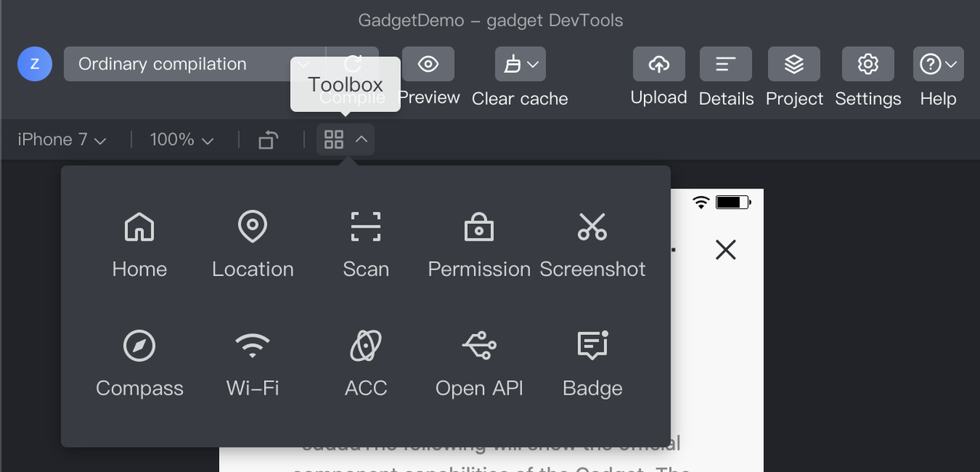Take a Screenshot with scissors icon
The height and width of the screenshot is (472, 980).
pyautogui.click(x=592, y=228)
